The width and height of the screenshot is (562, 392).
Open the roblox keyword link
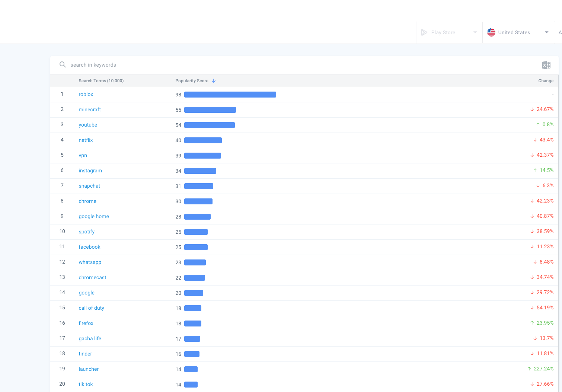[x=86, y=95]
